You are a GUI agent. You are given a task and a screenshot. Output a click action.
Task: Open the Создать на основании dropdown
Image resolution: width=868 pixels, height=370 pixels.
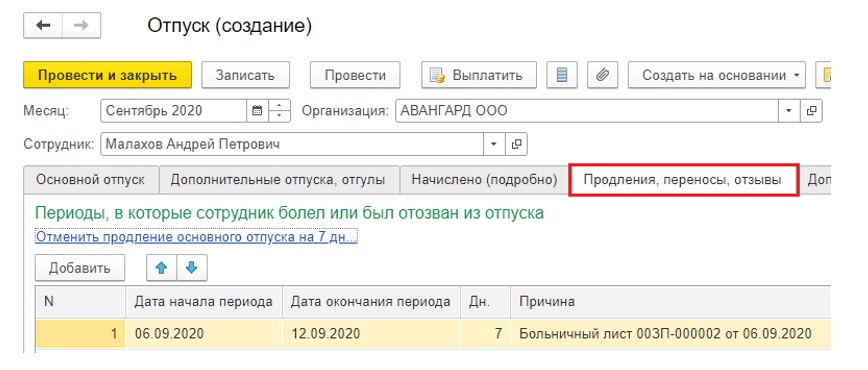[717, 75]
